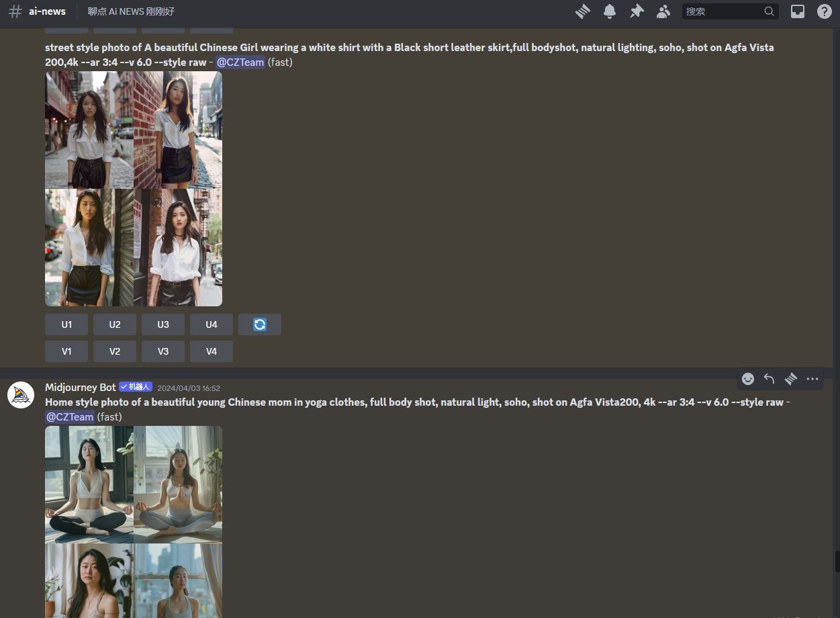Click the reply arrow icon
Viewport: 840px width, 618px height.
tap(769, 379)
